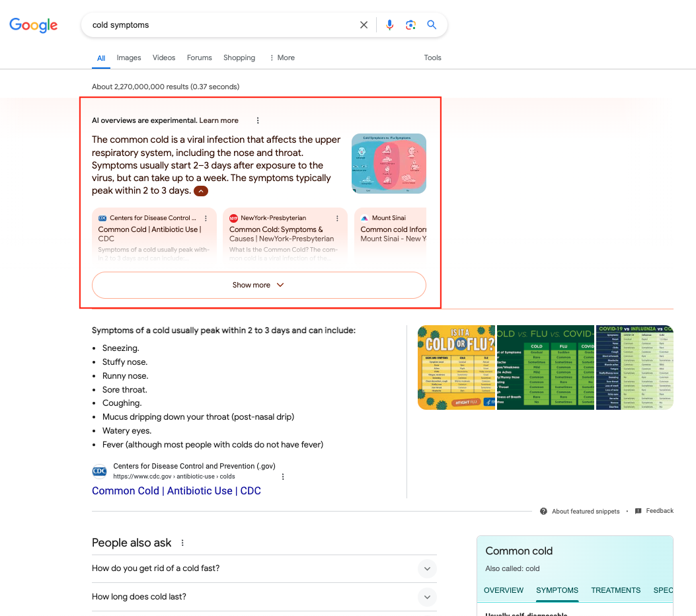Screen dimensions: 696x616
Task: Open the SYMPTOMS tab in the Common cold panel
Action: pos(557,590)
